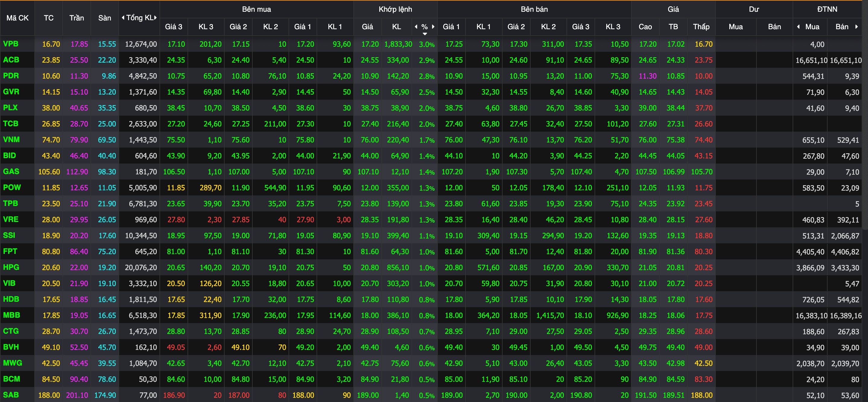868x402 pixels.
Task: Open BCM stock symbol
Action: click(x=11, y=379)
